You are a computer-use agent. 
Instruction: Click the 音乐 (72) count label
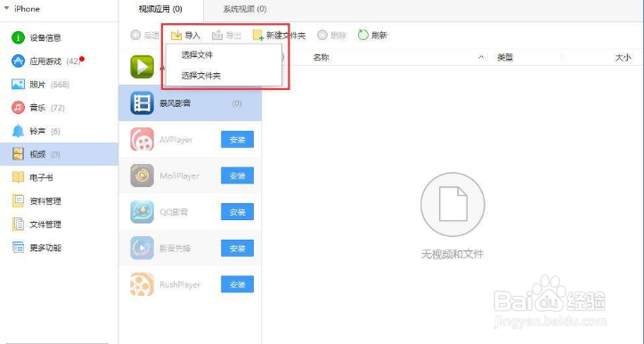(58, 108)
